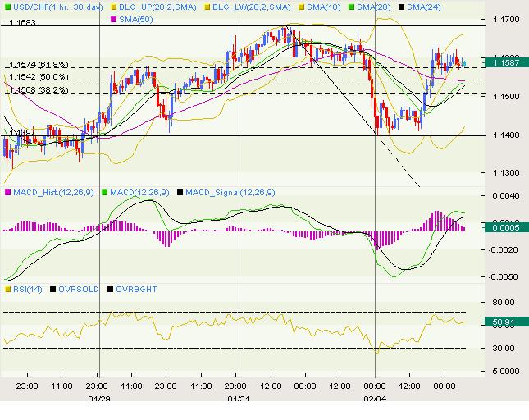Viewport: 529px width, 420px height.
Task: Click the green USD/CHF legend color swatch
Action: (7, 7)
